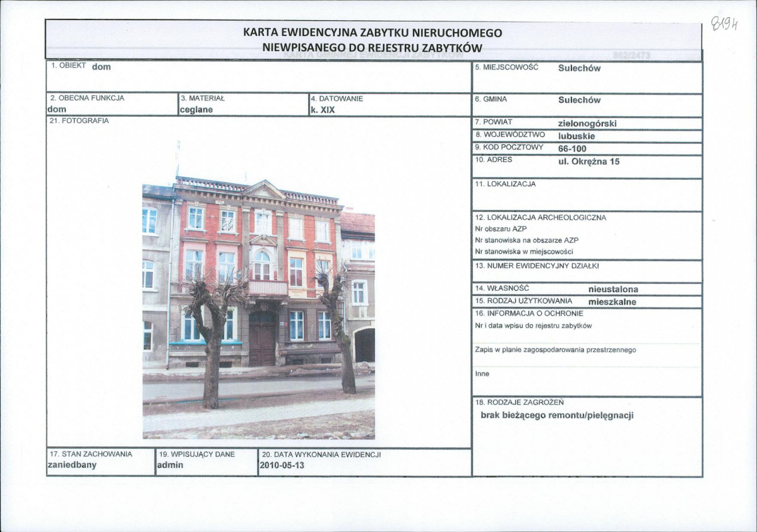
Task: Select the postal code 66-100
Action: point(572,149)
